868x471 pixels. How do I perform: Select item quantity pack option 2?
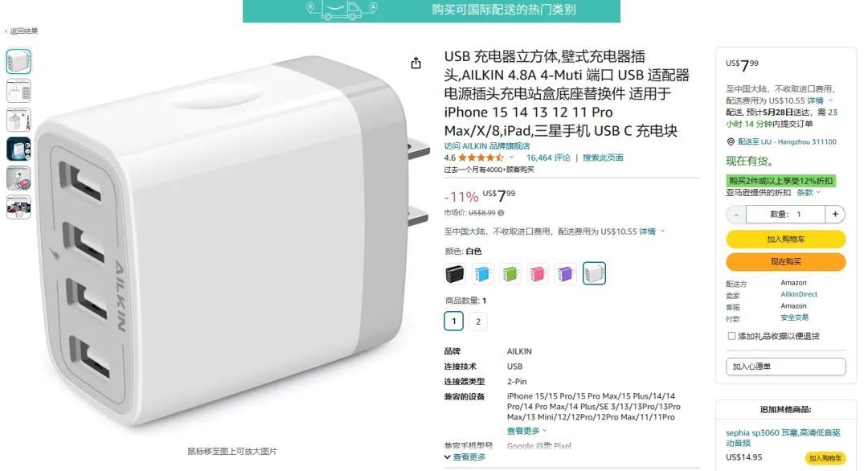[478, 322]
